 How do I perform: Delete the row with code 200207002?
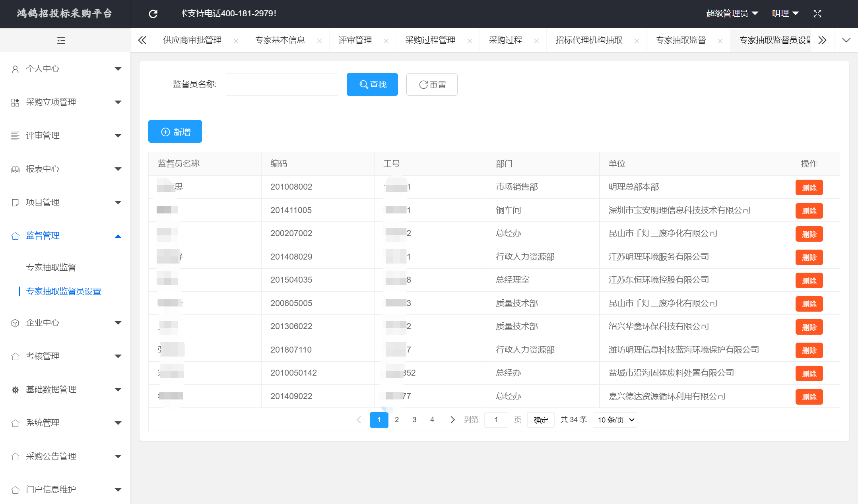pyautogui.click(x=809, y=234)
